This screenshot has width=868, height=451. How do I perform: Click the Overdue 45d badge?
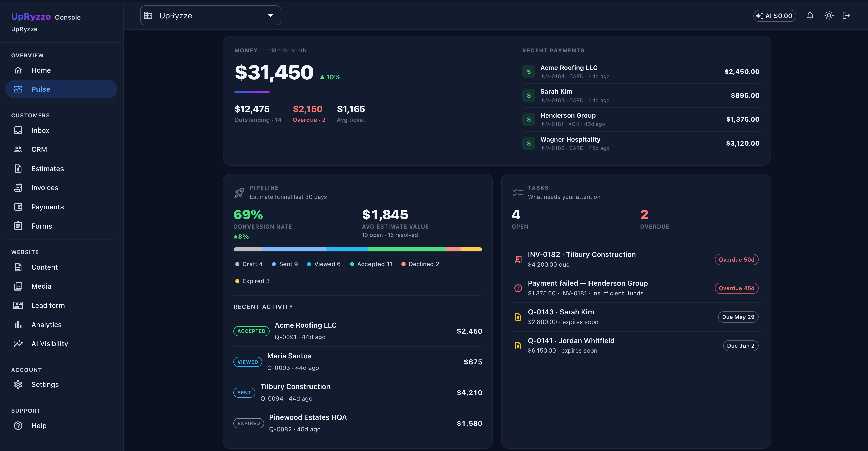point(737,288)
